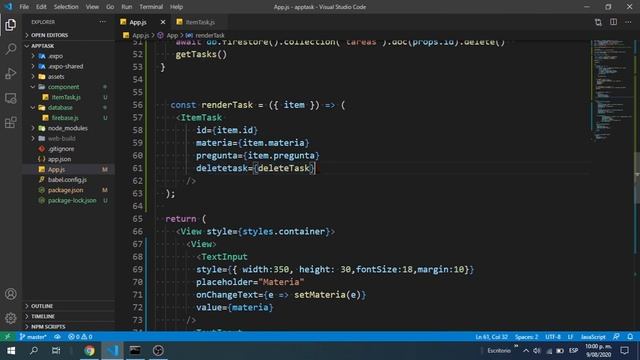
Task: Open the Help menu
Action: [176, 7]
